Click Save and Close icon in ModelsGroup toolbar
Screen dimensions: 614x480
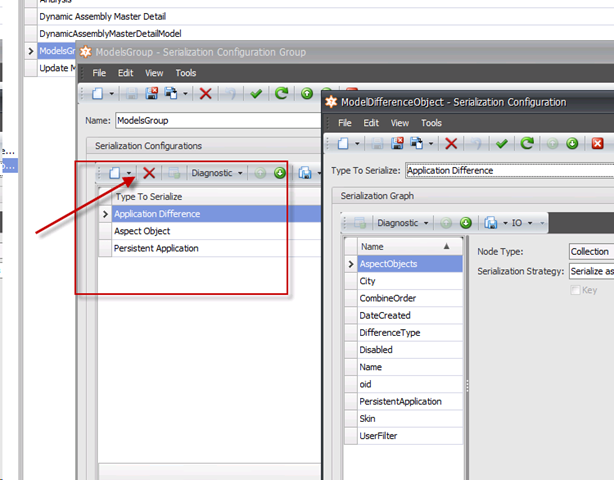[151, 94]
